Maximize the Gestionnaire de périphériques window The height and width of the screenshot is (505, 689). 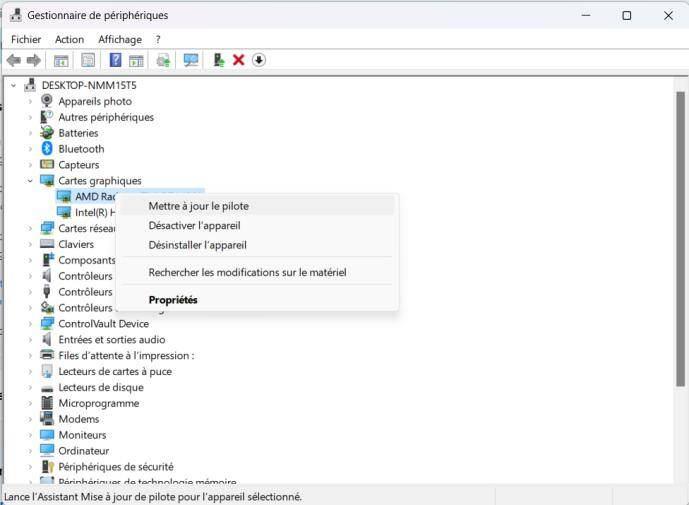[x=627, y=15]
